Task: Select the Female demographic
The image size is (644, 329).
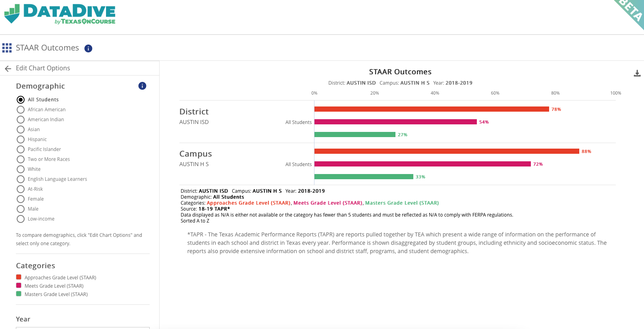Action: click(21, 199)
